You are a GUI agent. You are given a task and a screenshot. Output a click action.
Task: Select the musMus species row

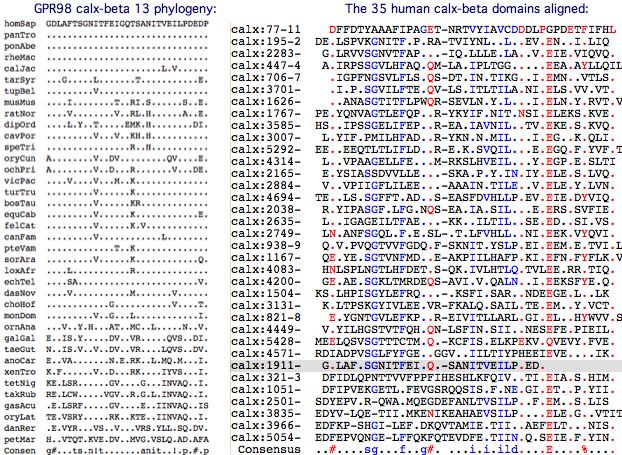coord(18,103)
